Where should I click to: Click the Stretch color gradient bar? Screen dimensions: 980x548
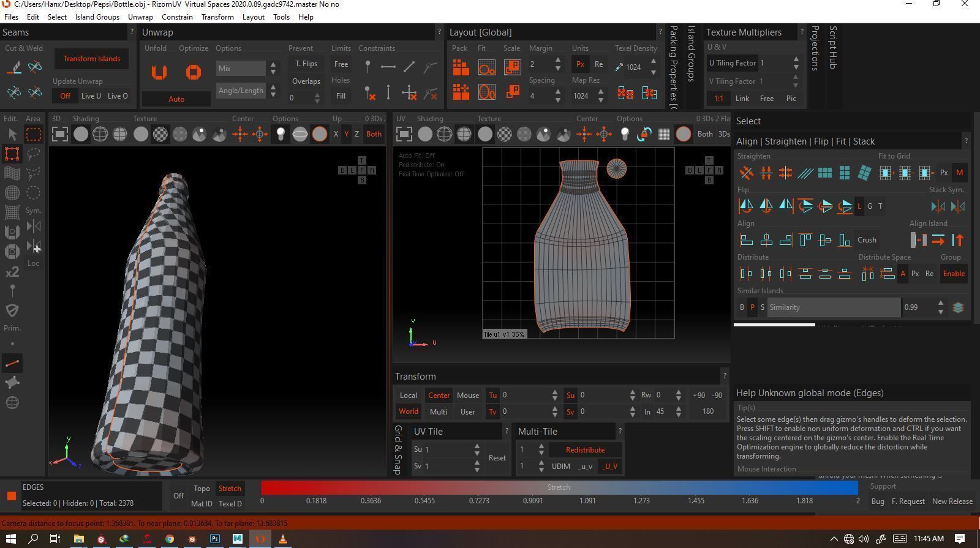[x=559, y=487]
